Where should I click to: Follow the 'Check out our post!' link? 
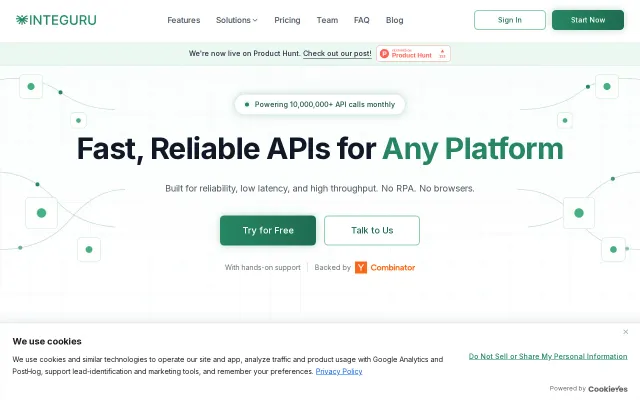point(337,53)
